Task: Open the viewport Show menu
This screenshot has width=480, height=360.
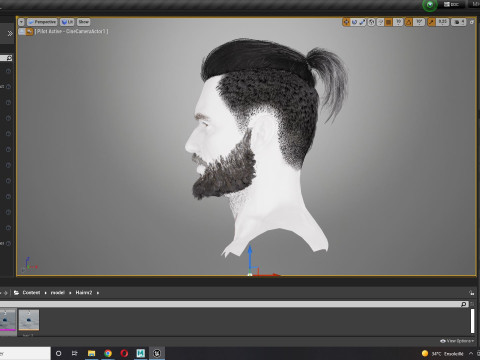Action: (x=84, y=22)
